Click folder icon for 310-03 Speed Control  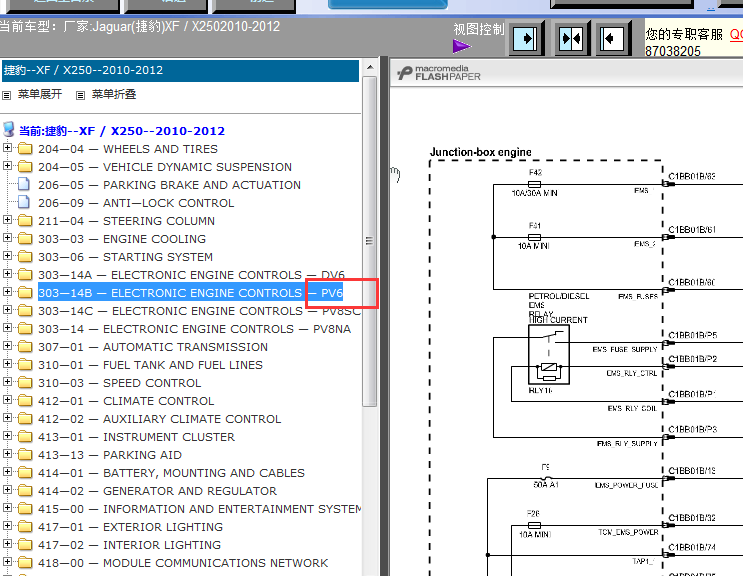[25, 383]
